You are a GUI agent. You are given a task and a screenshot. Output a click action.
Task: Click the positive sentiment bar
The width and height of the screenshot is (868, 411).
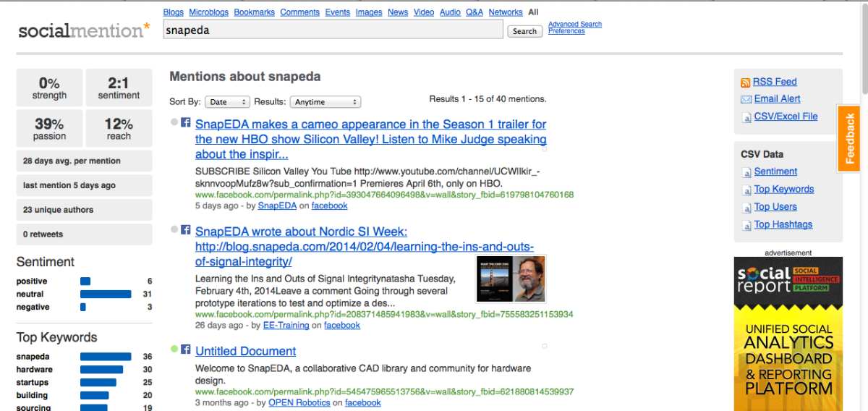[x=85, y=281]
